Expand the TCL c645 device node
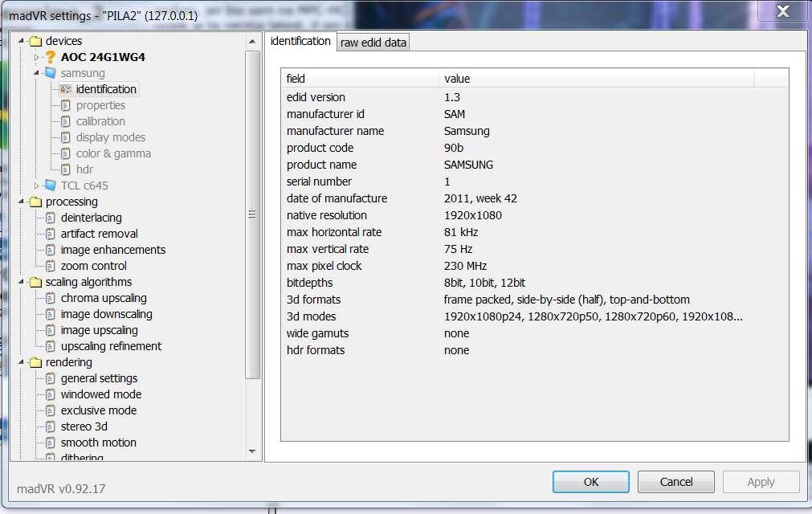 pos(36,186)
